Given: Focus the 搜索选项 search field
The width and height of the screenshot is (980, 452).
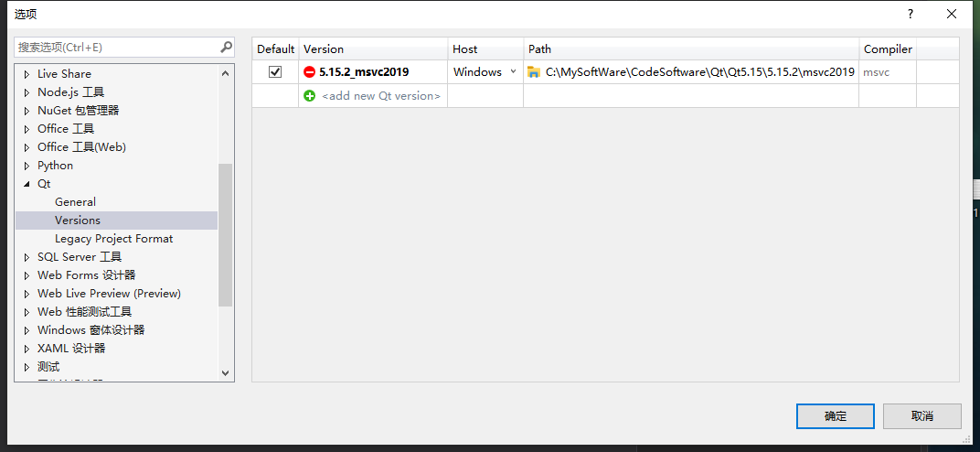Looking at the screenshot, I should pos(118,47).
